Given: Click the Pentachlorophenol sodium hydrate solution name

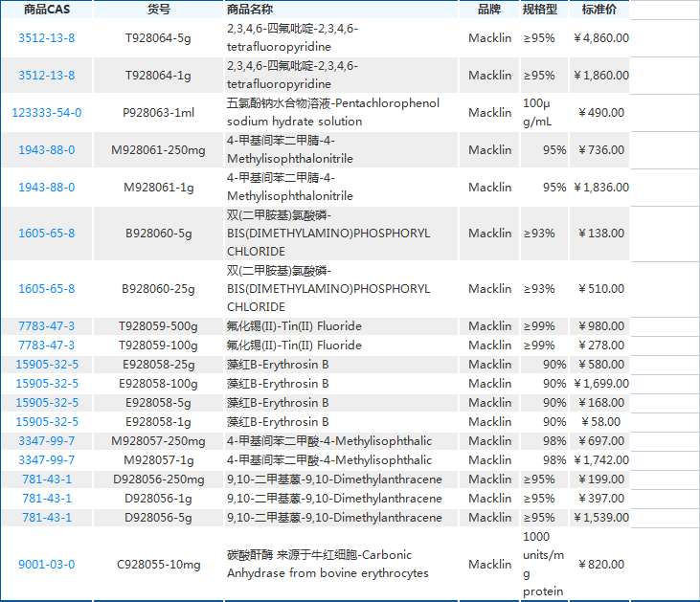Looking at the screenshot, I should [332, 113].
